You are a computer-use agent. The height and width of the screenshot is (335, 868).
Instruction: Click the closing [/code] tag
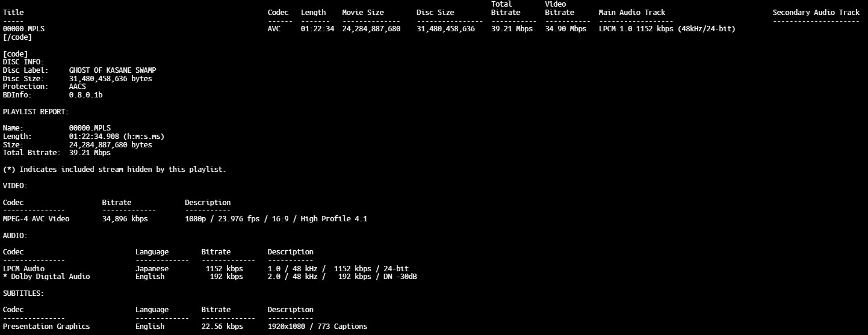pos(17,37)
